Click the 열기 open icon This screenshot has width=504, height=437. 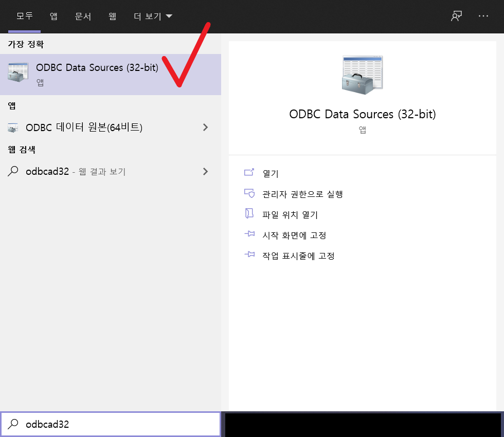249,173
